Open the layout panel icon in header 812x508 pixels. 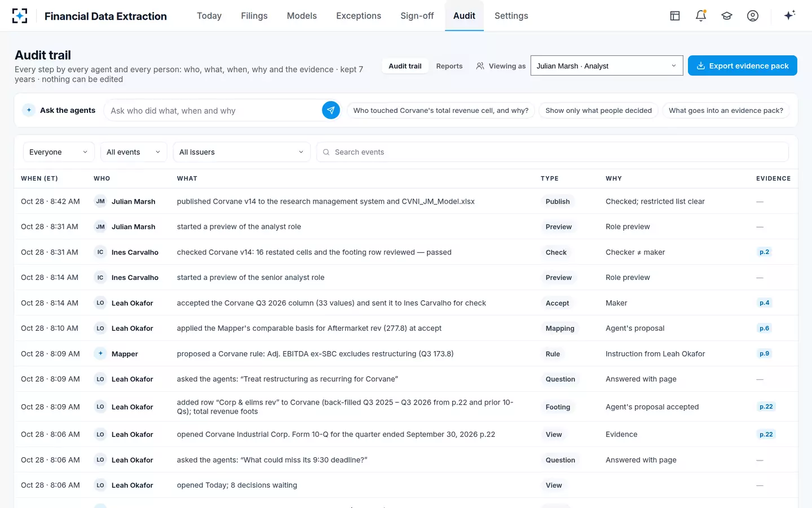(675, 16)
